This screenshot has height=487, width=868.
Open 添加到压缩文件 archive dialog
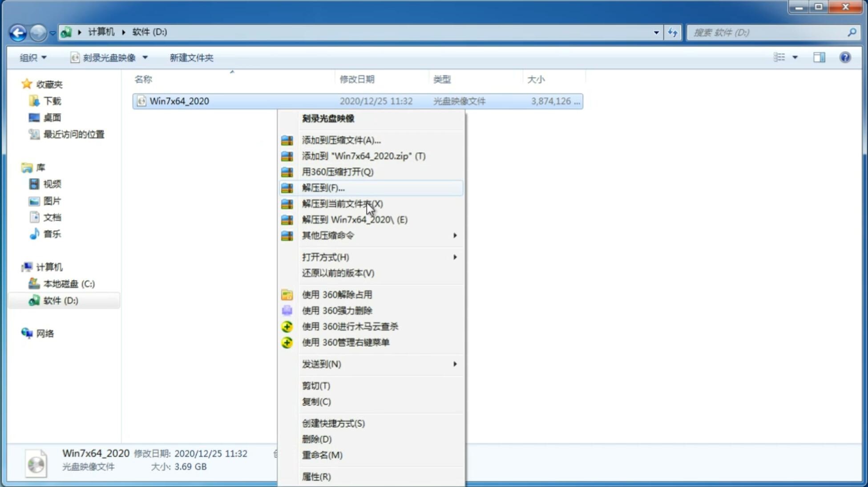coord(341,140)
